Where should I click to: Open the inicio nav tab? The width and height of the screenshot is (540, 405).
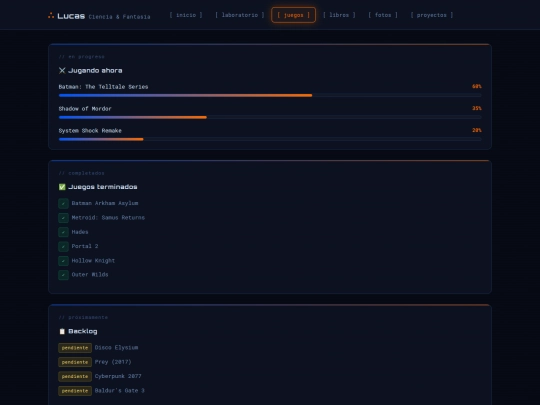(x=186, y=15)
